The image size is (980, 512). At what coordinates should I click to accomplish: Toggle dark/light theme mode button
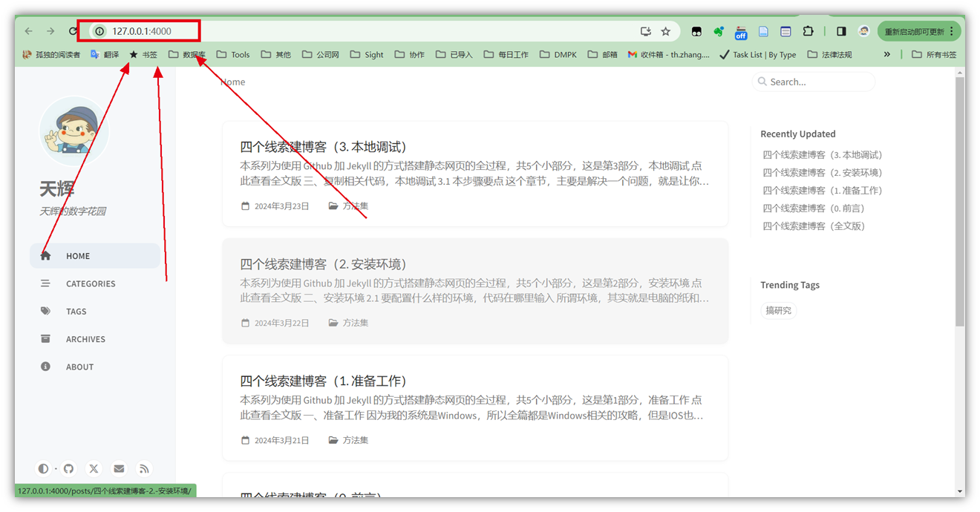pos(43,468)
